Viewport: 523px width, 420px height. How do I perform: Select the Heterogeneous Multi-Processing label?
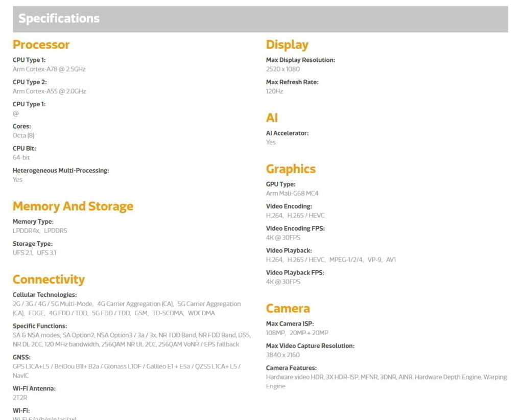[x=61, y=171]
